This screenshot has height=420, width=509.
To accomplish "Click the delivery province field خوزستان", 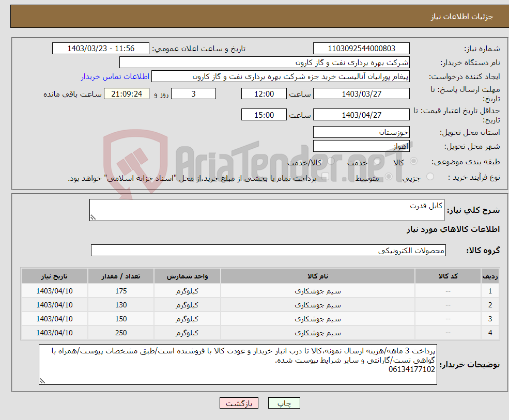I will point(361,132).
